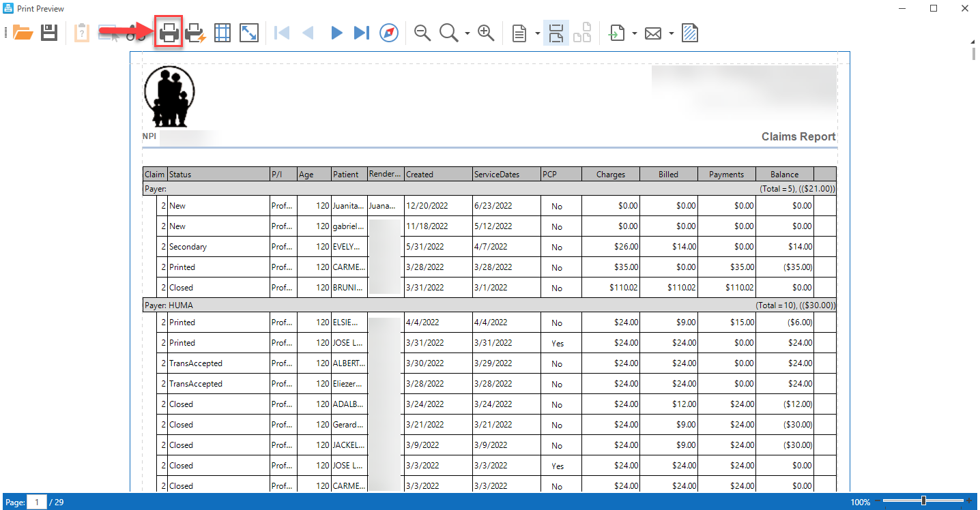Image resolution: width=980 pixels, height=510 pixels.
Task: Click the plain magnifier zoom icon
Action: [448, 33]
